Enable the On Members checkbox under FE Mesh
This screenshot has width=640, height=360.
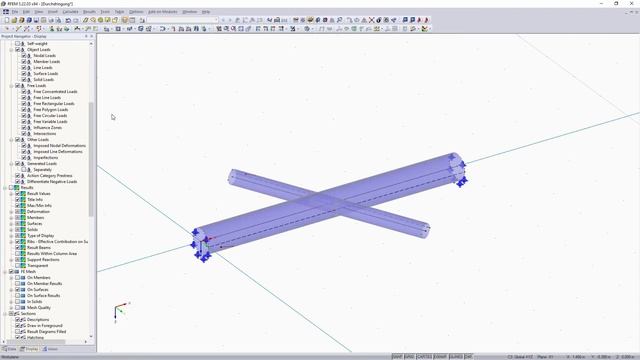pos(18,278)
